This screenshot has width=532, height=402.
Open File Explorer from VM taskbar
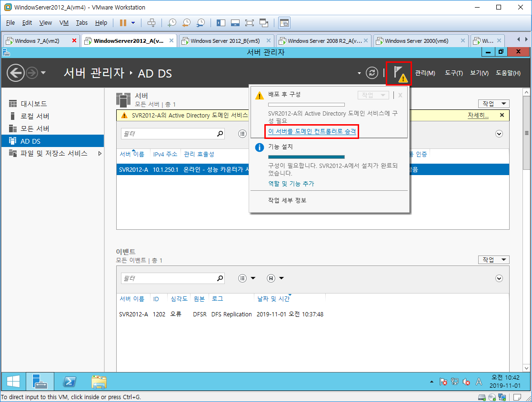99,382
